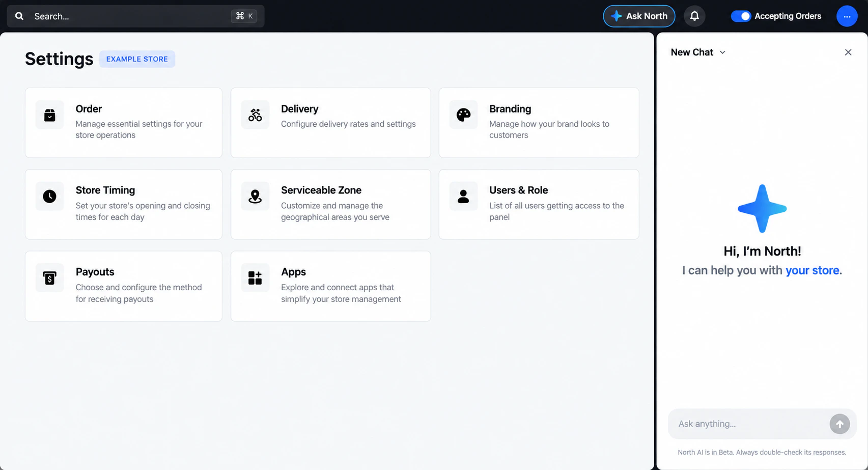Click 'Manage how your brand looks' description
The height and width of the screenshot is (470, 868).
pyautogui.click(x=549, y=129)
